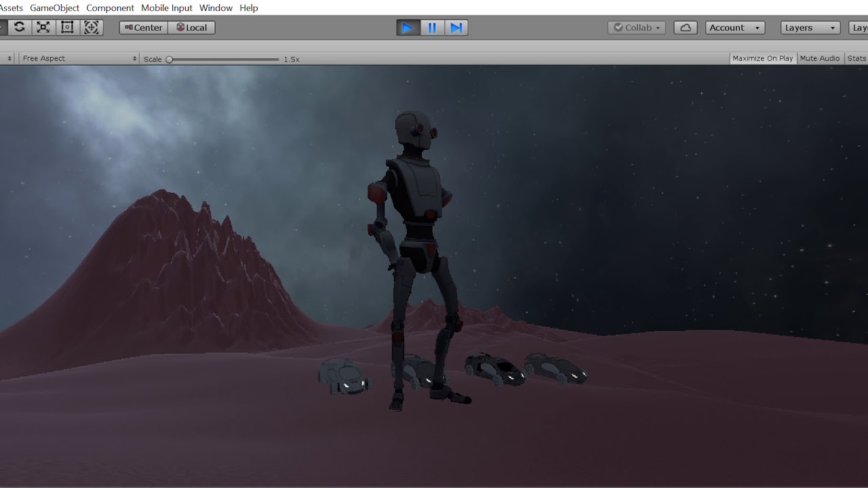Screen dimensions: 868x488
Task: Select the Rotate tool in toolbar
Action: [19, 27]
